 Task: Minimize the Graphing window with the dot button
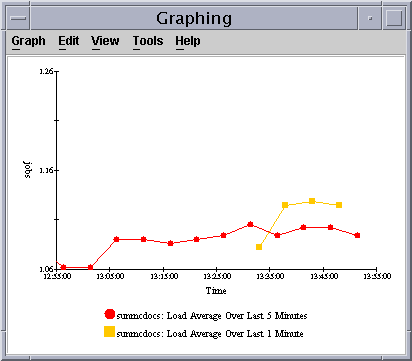coord(370,18)
